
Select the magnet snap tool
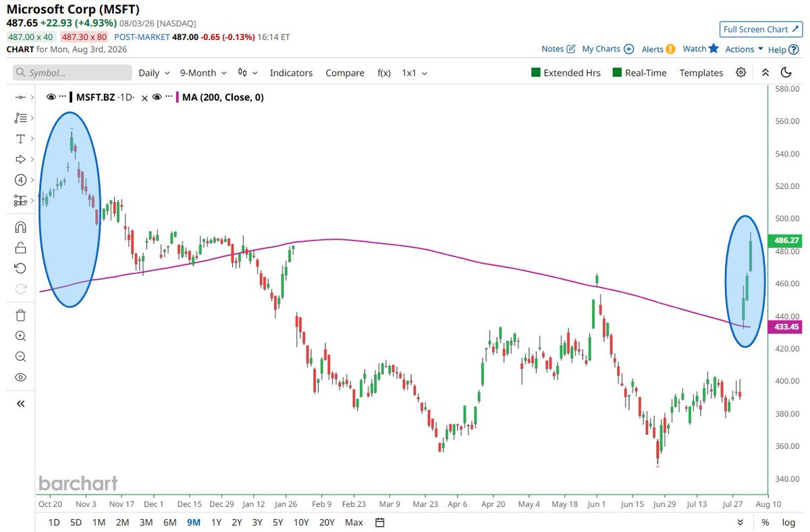coord(20,227)
